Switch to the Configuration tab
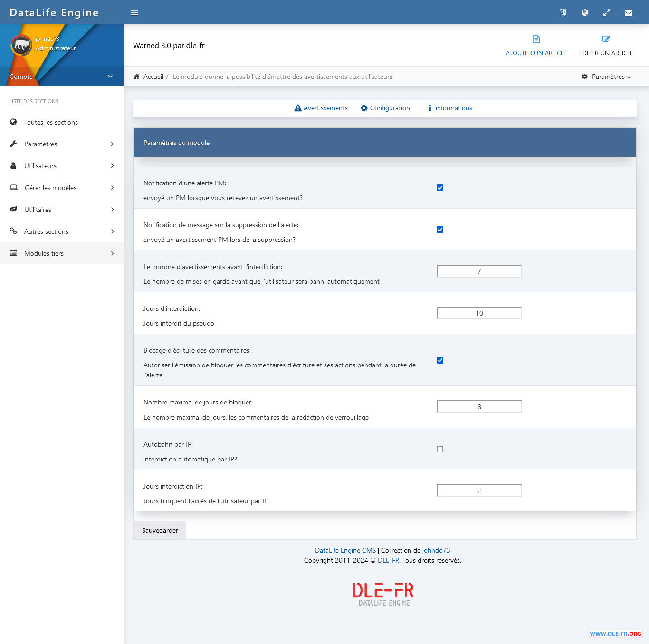649x644 pixels. click(x=385, y=108)
